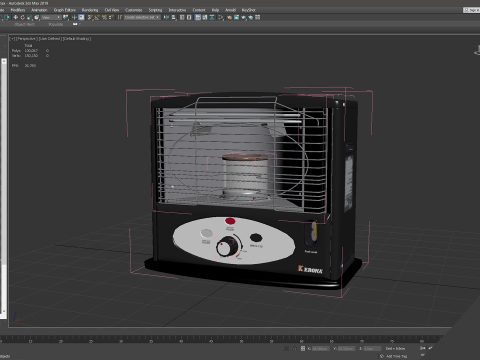Image resolution: width=480 pixels, height=360 pixels.
Task: Switch to the Populate ribbon tab
Action: click(56, 24)
